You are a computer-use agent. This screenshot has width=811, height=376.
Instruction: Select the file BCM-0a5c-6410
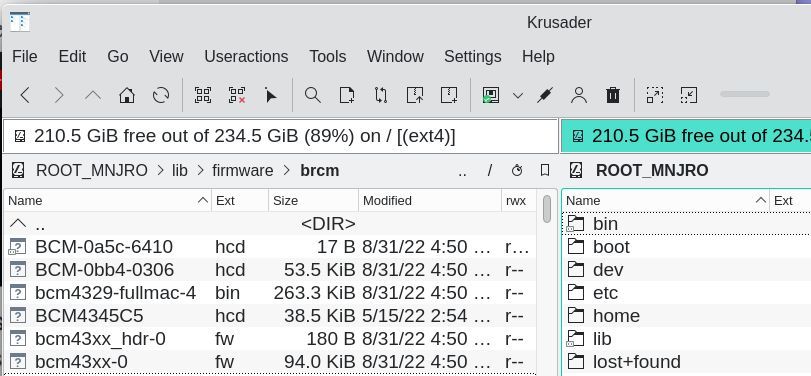[270, 247]
